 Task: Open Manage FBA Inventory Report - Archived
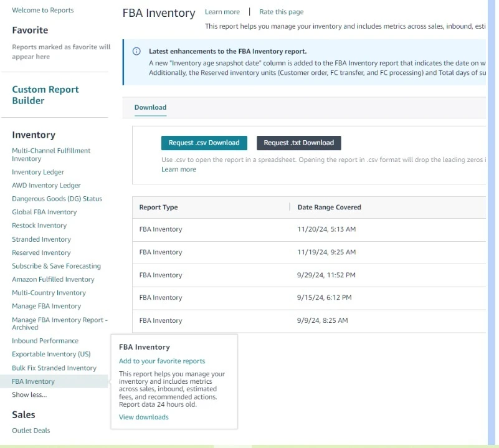pyautogui.click(x=60, y=323)
